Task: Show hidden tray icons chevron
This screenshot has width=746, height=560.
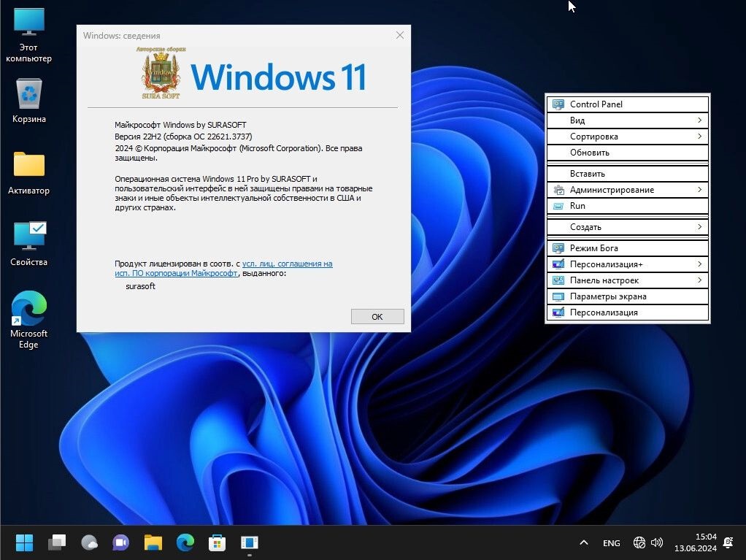Action: point(583,542)
